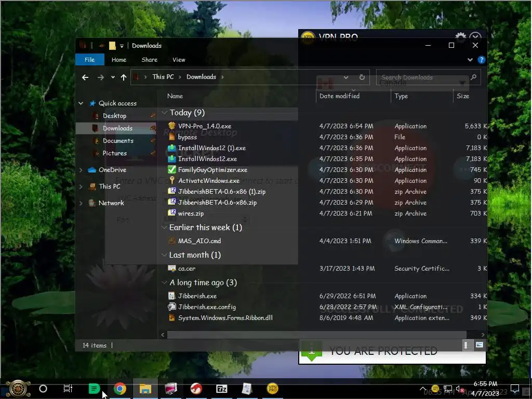This screenshot has width=532, height=399.
Task: Expand the This PC tree node
Action: [x=81, y=187]
